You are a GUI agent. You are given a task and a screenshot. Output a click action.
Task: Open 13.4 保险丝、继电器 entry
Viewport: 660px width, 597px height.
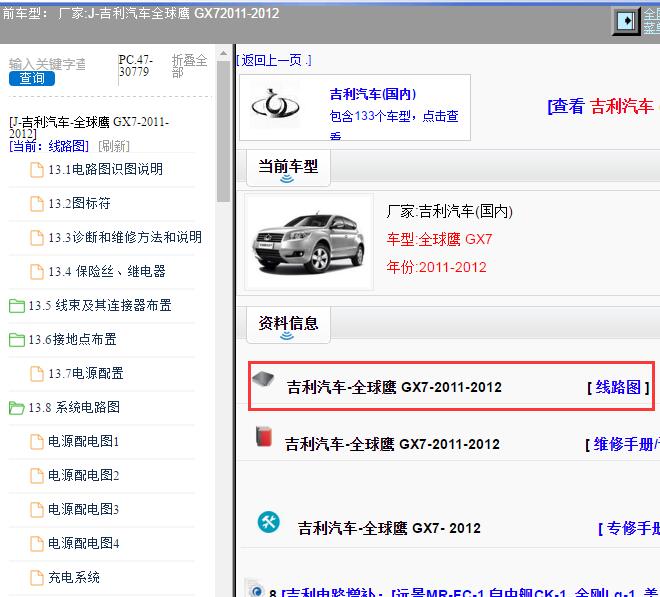[107, 272]
